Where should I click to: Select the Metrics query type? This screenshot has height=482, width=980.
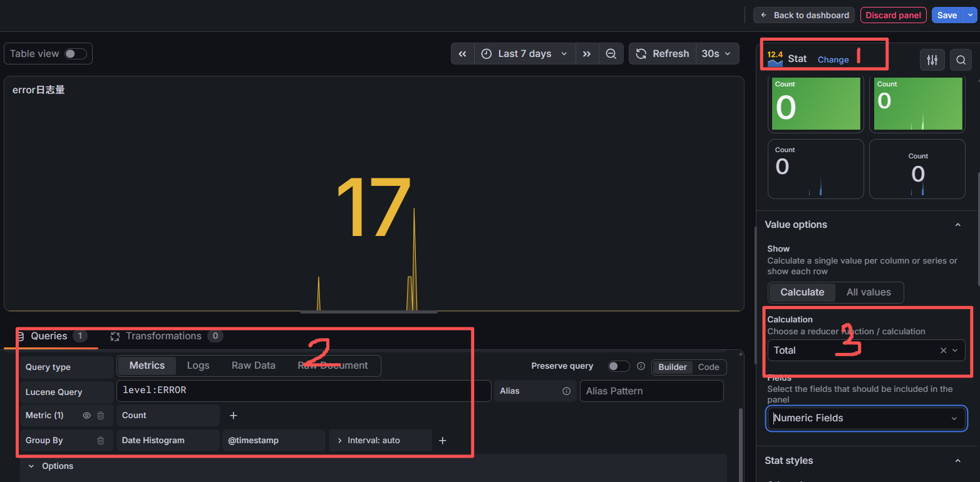point(147,366)
